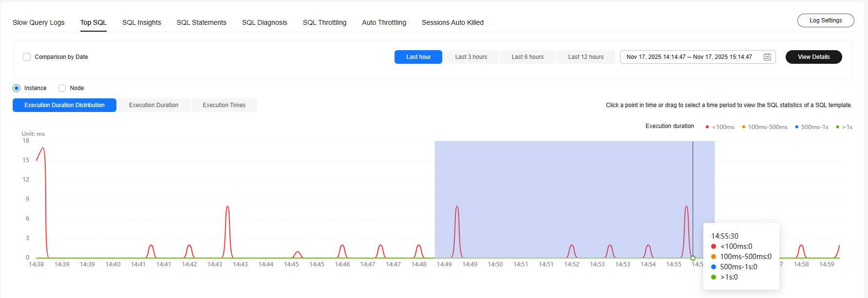Select the Last 3 hours range

click(x=471, y=57)
